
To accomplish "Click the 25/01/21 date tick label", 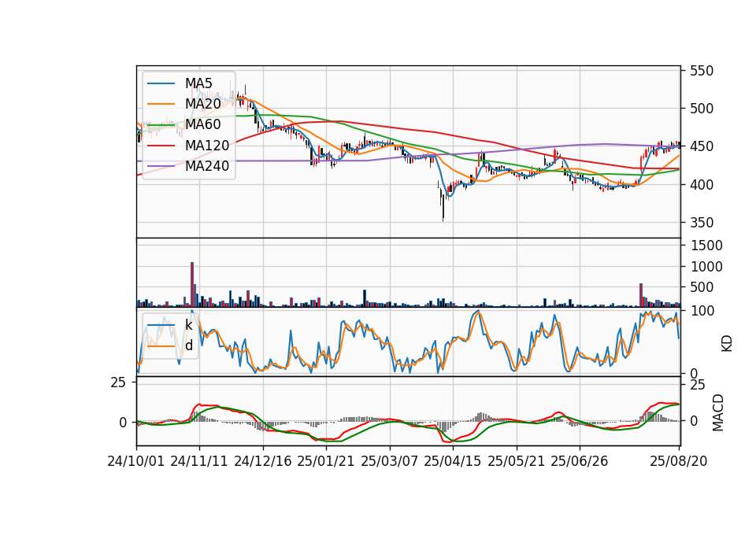I will 326,461.
